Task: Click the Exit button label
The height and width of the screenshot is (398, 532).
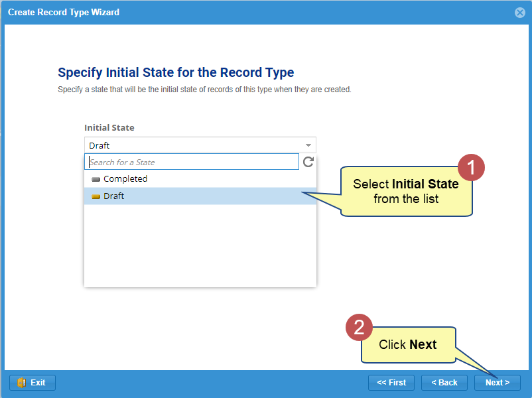Action: (x=38, y=383)
